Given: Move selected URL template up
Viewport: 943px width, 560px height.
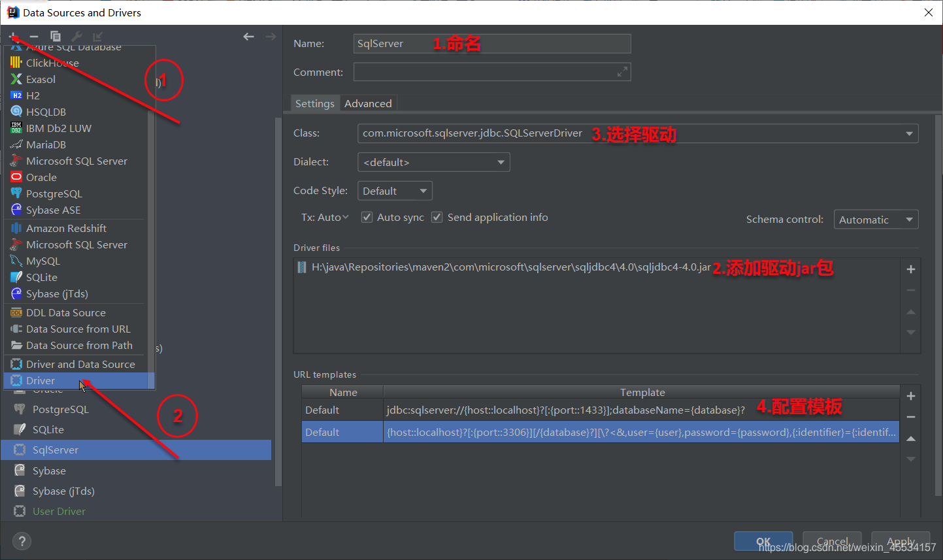Looking at the screenshot, I should (911, 438).
